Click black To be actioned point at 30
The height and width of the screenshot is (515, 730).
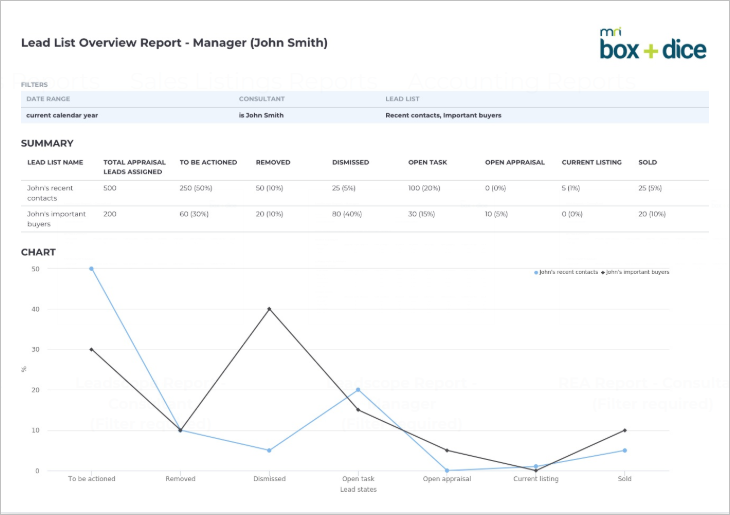(x=91, y=349)
